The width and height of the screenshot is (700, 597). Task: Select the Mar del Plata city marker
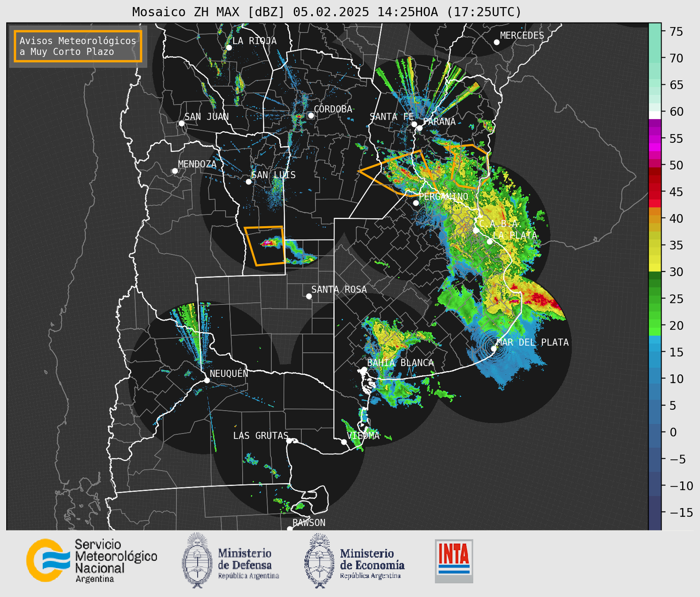494,349
